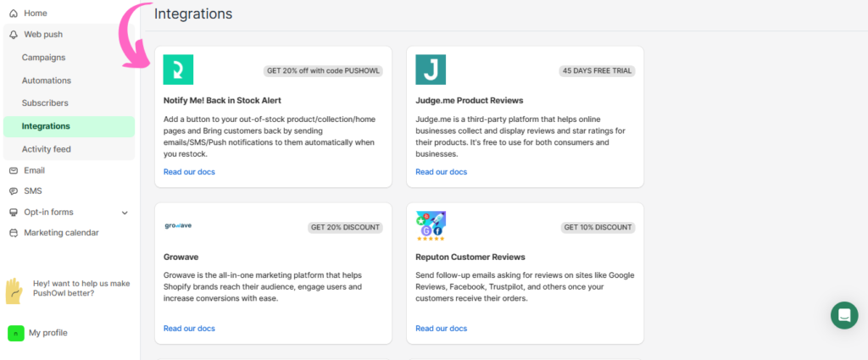Click the Judge.me J logo
Screen dimensions: 868x360
(x=431, y=69)
